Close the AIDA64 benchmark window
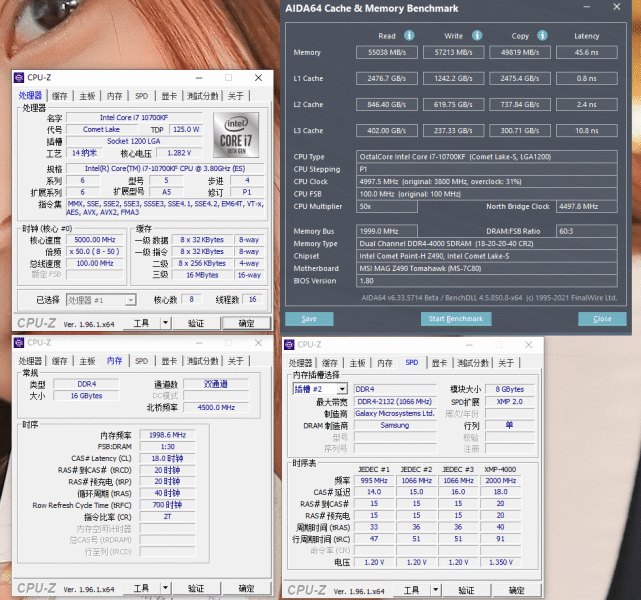The width and height of the screenshot is (641, 600). pyautogui.click(x=617, y=7)
